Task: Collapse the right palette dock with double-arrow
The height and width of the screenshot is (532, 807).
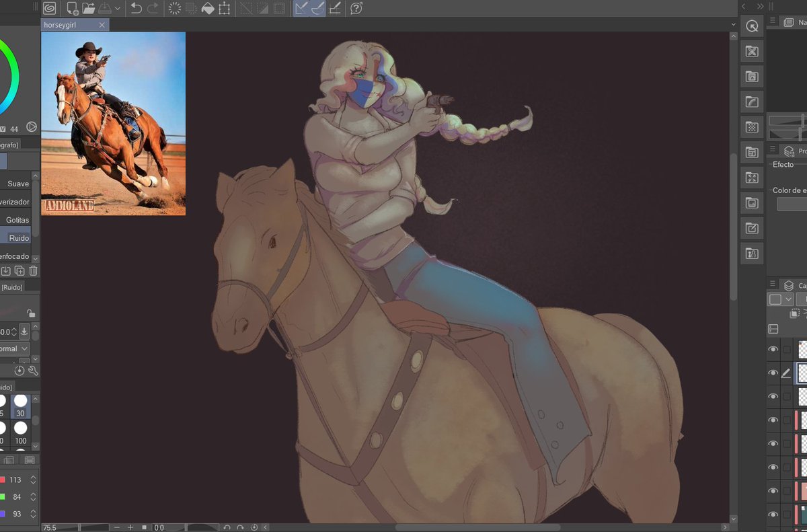Action: [x=761, y=6]
